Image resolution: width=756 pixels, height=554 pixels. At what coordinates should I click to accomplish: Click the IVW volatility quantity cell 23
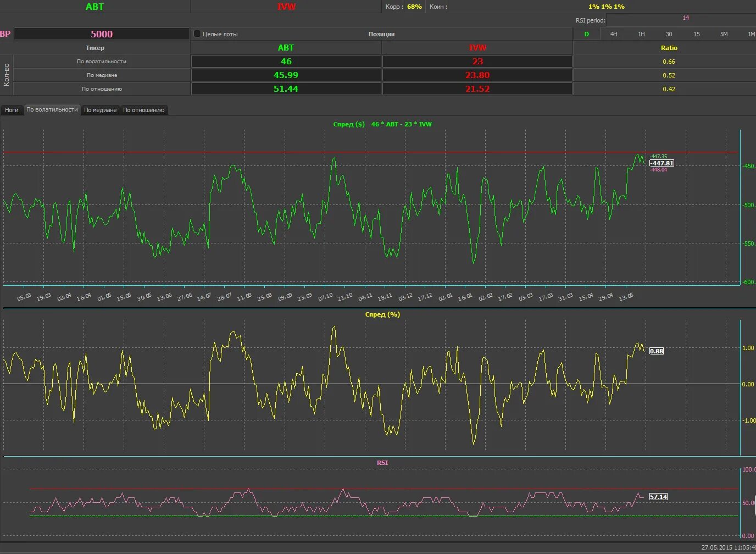click(477, 62)
